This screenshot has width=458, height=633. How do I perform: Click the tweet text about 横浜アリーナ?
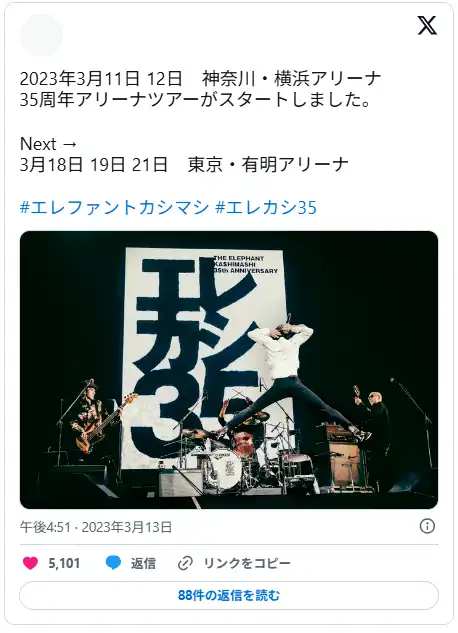pos(201,89)
